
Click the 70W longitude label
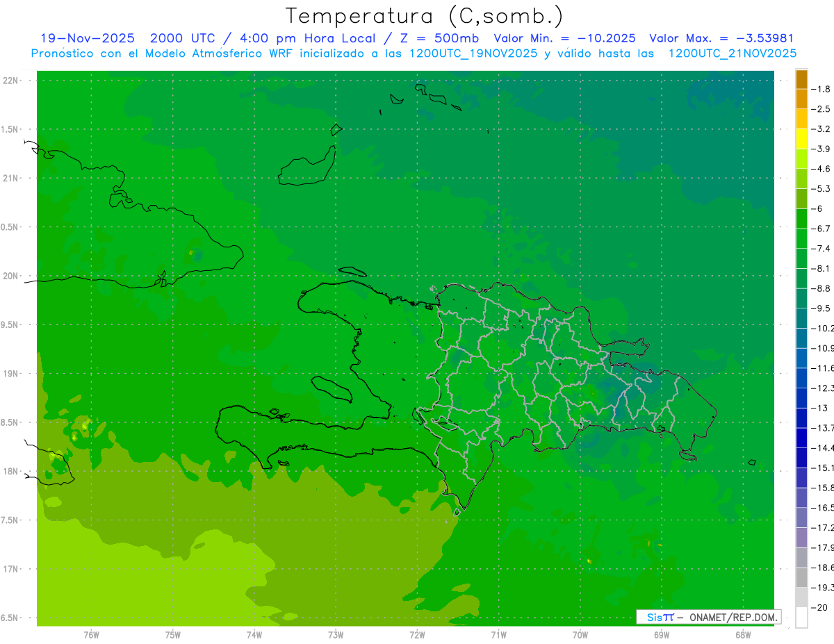580,635
